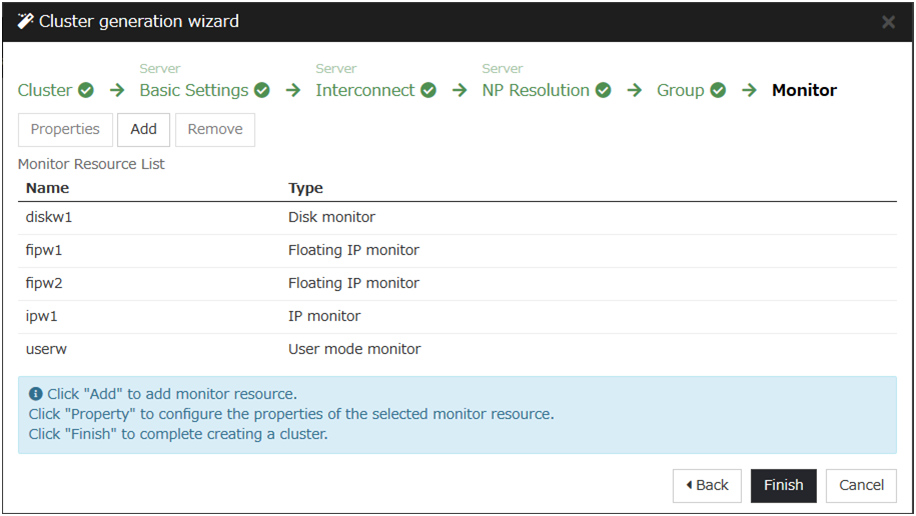The image size is (916, 516).
Task: Open the Interconnect wizard step
Action: [365, 90]
